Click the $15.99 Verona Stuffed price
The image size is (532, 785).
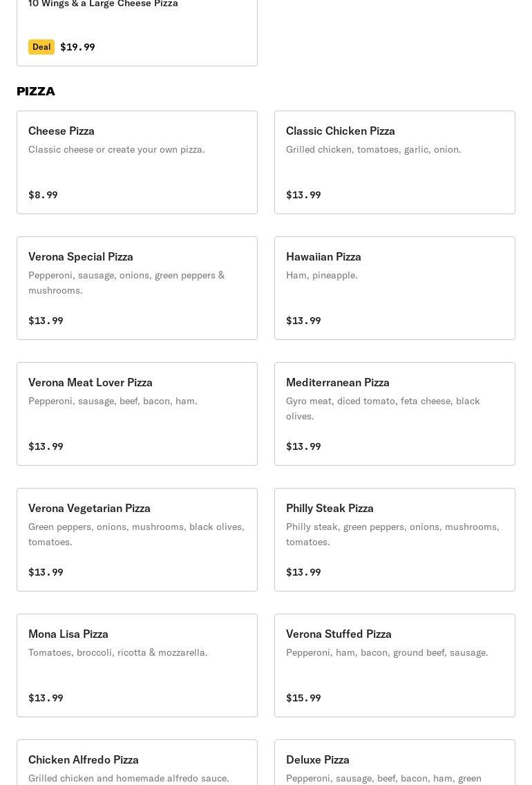point(303,698)
